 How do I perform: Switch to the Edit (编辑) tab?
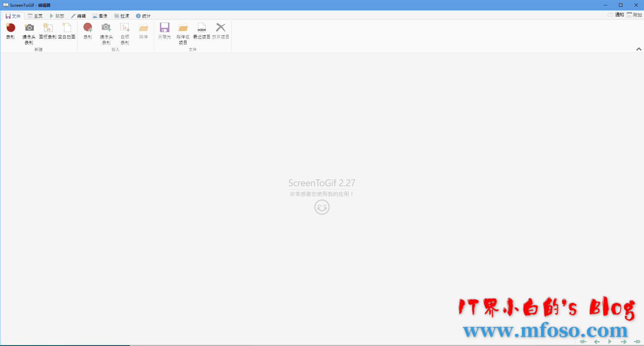pyautogui.click(x=78, y=16)
